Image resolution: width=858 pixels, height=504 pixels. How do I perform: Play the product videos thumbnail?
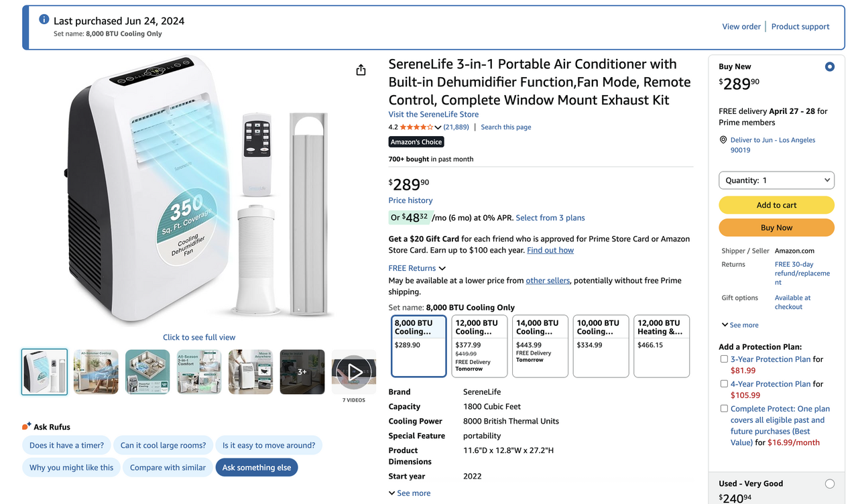(x=354, y=371)
